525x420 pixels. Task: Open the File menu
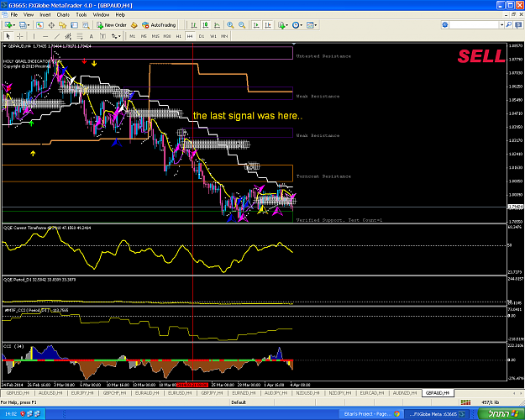click(x=14, y=15)
